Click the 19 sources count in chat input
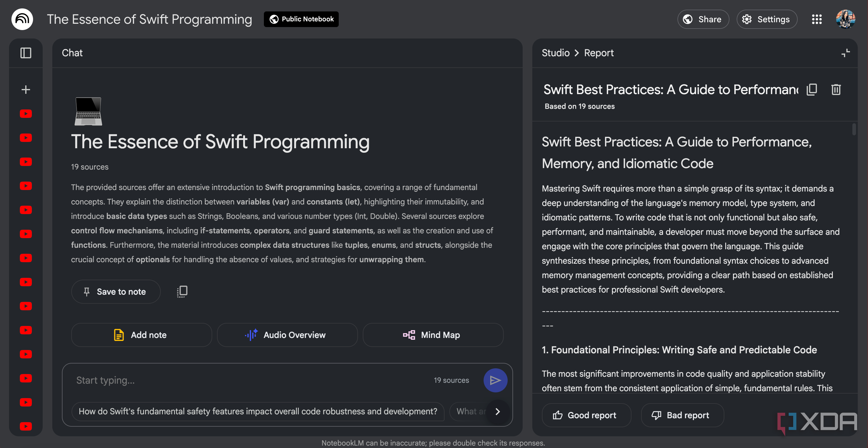The height and width of the screenshot is (448, 868). coord(451,380)
